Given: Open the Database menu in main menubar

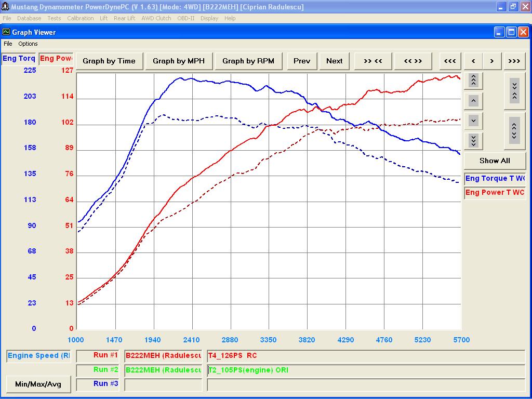Looking at the screenshot, I should (x=29, y=18).
